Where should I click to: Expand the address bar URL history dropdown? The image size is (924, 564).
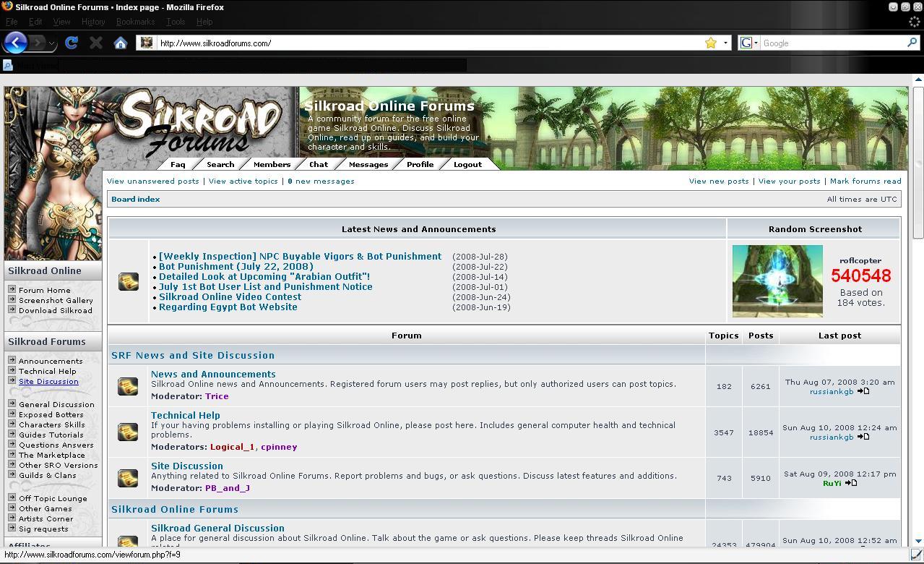(725, 43)
